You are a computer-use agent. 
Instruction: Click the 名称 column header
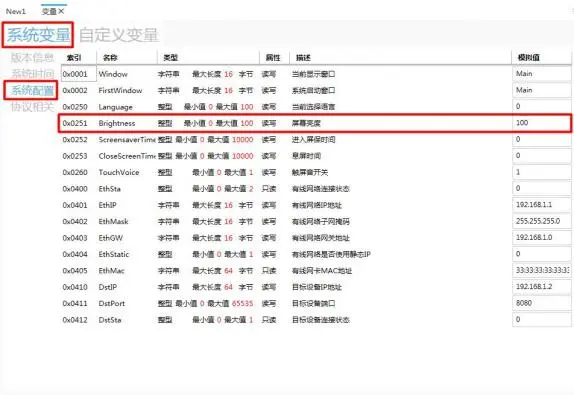coord(110,57)
